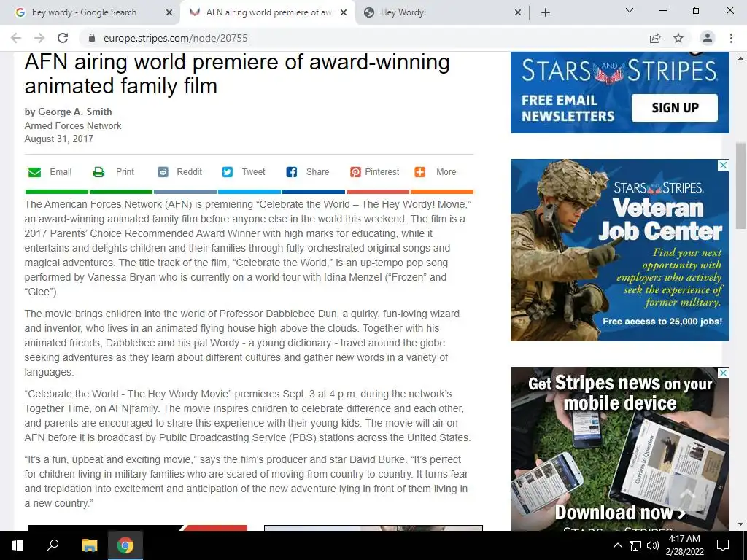747x560 pixels.
Task: Click the green Email envelope icon
Action: (x=35, y=172)
